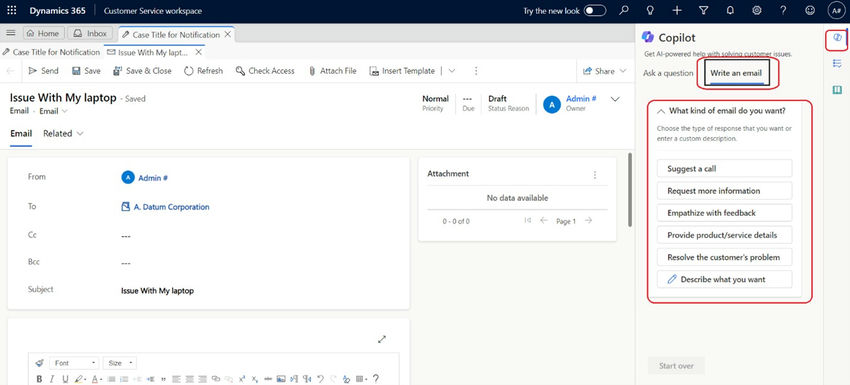Image resolution: width=850 pixels, height=385 pixels.
Task: Choose Suggest a call
Action: tap(724, 169)
